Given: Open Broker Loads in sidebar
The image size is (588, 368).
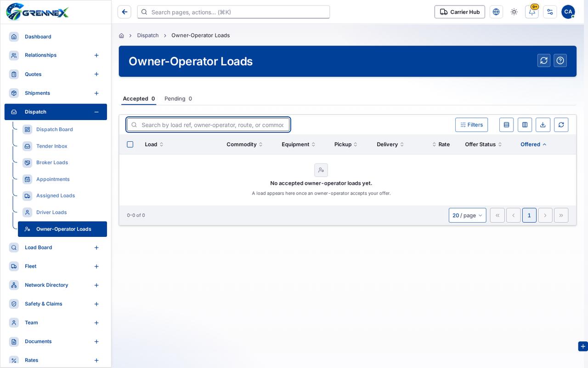Looking at the screenshot, I should click(62, 162).
